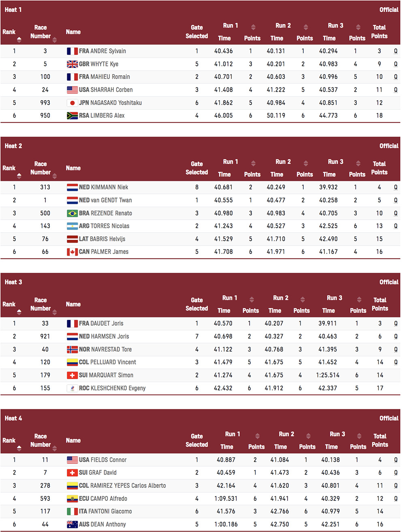The image size is (405, 532).
Task: Sort Heat 2 Run 2 column arrows
Action: coord(306,163)
